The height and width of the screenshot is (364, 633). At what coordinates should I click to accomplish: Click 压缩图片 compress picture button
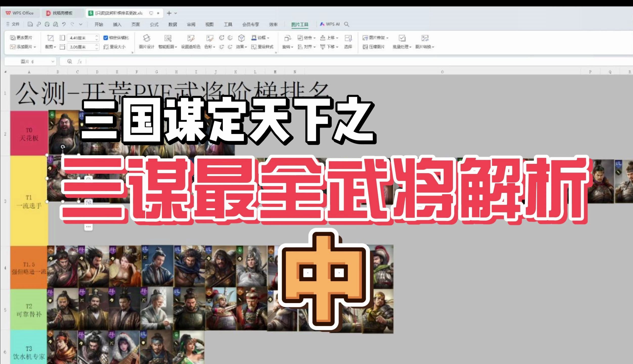click(x=374, y=47)
